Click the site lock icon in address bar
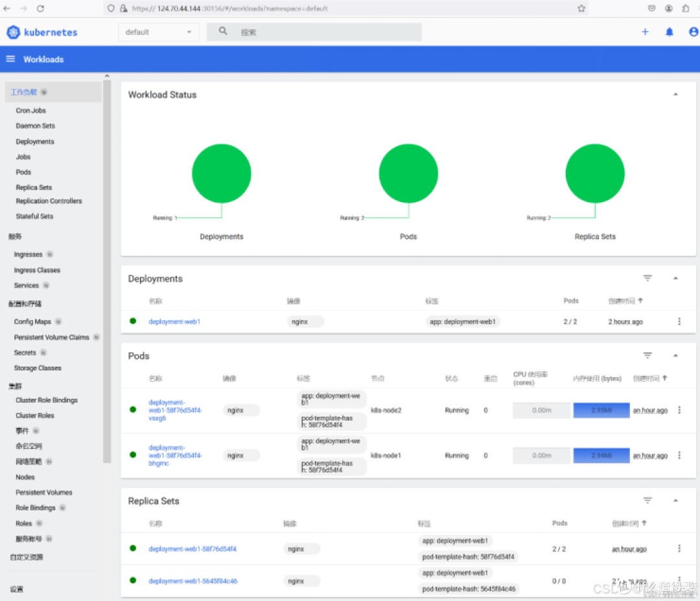 (124, 8)
